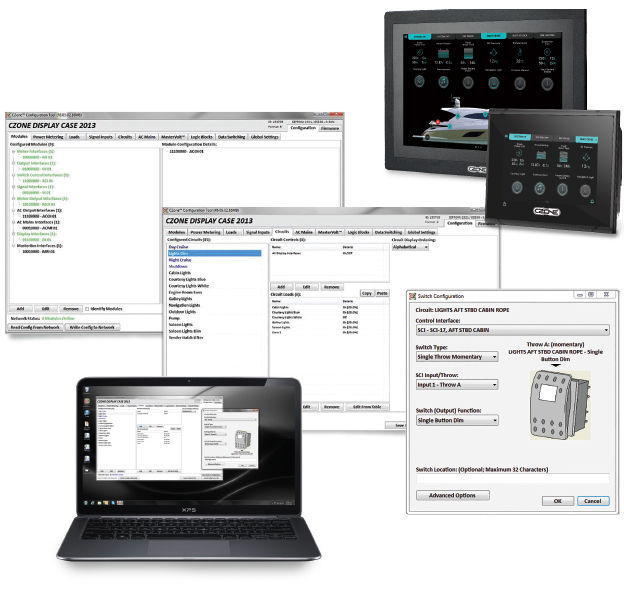Select Courtesy Lights White in circuit list
The width and height of the screenshot is (624, 599).
tap(189, 286)
